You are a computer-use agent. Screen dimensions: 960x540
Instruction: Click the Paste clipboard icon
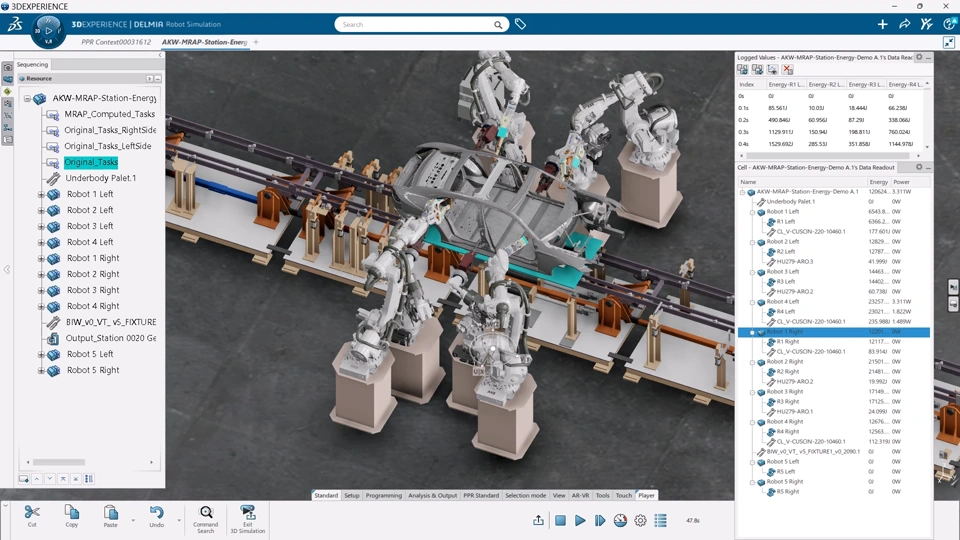[110, 512]
